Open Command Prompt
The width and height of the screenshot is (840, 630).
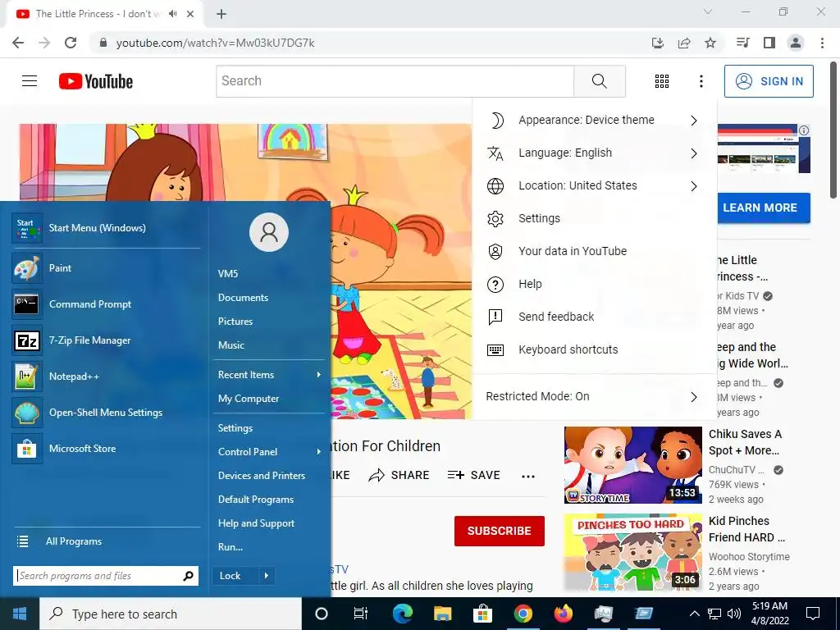[x=106, y=304]
